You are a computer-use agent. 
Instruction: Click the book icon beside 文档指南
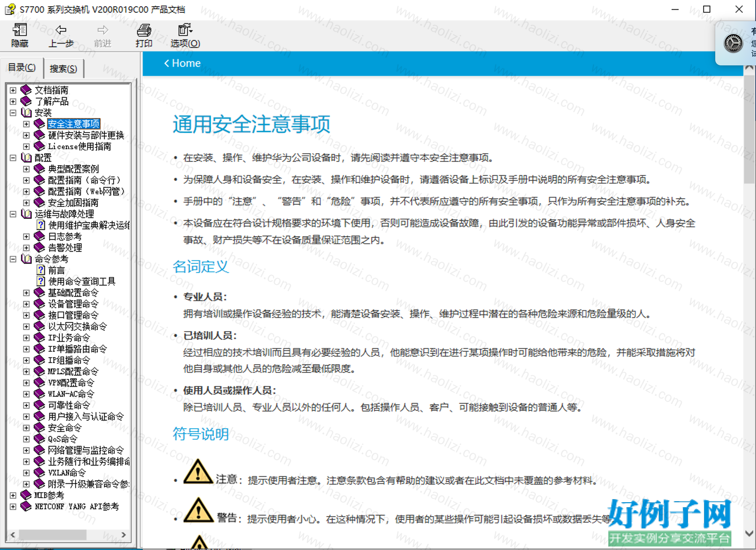[x=26, y=90]
